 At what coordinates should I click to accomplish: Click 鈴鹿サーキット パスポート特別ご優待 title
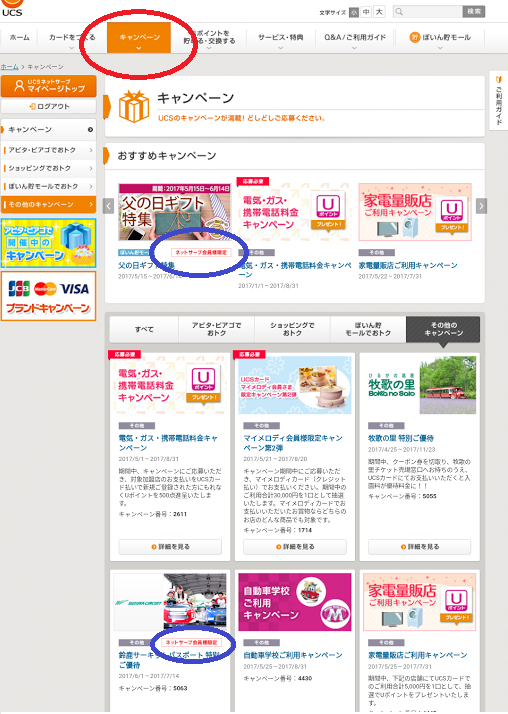point(169,660)
